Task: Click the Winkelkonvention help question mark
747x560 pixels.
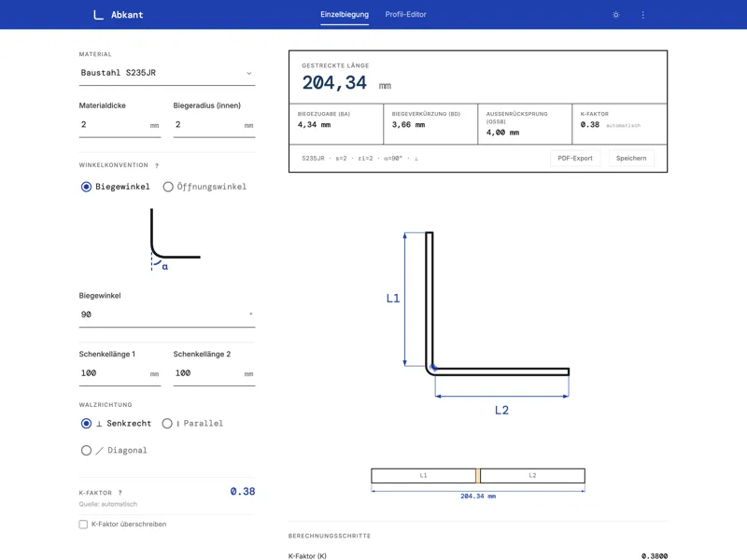Action: (x=157, y=166)
